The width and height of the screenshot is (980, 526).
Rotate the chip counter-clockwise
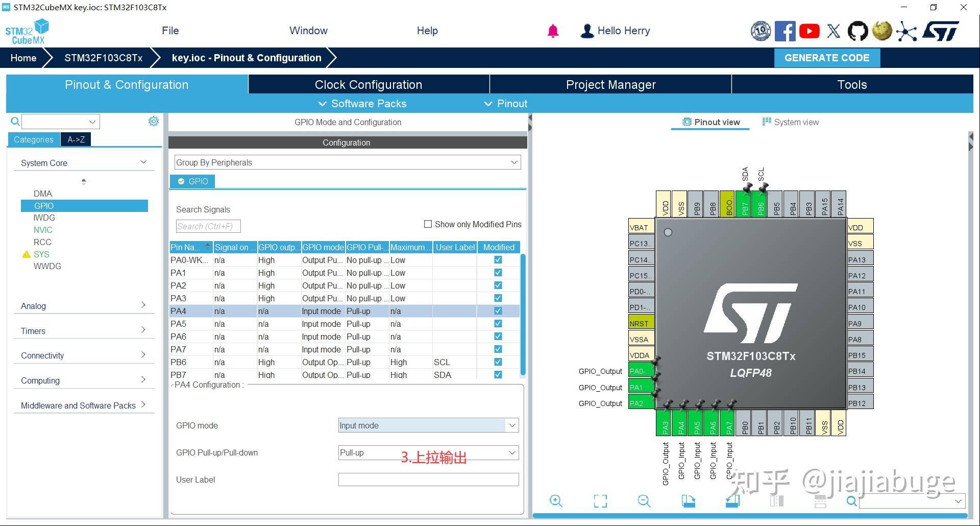coord(732,501)
